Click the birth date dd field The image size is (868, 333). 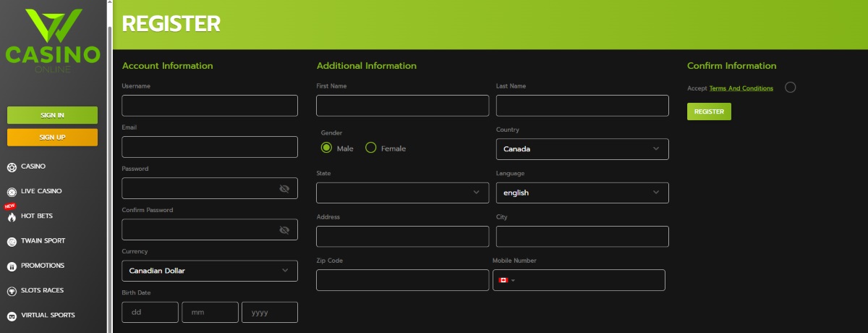pyautogui.click(x=150, y=312)
